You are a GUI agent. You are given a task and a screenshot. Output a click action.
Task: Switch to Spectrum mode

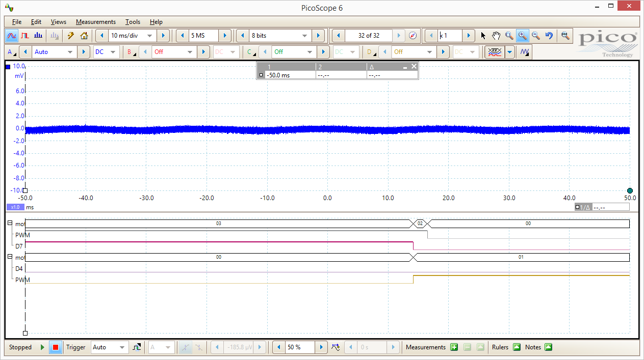pos(38,36)
